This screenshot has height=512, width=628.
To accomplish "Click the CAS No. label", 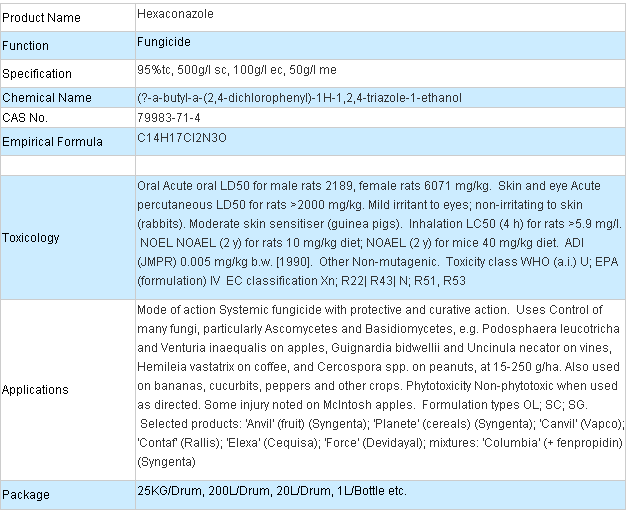I will (25, 118).
